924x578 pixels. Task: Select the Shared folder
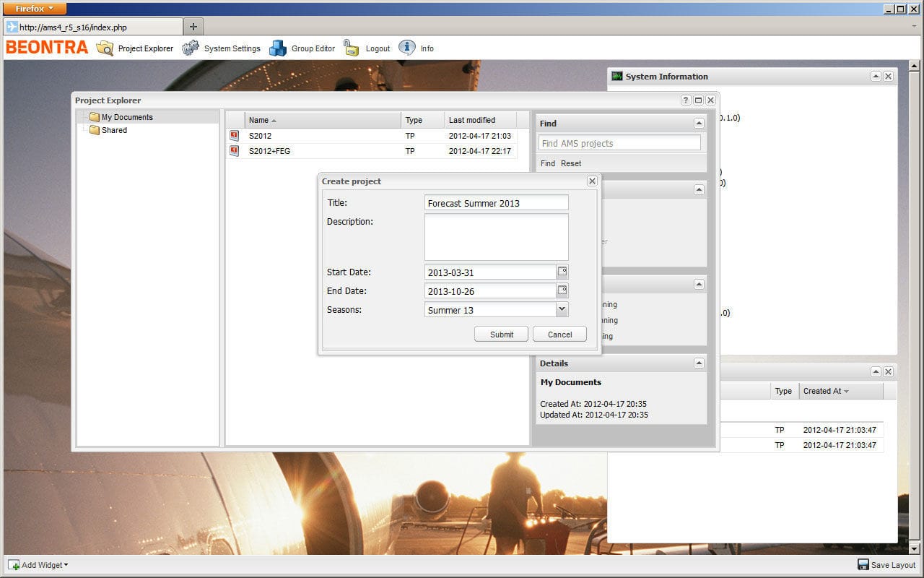point(114,130)
